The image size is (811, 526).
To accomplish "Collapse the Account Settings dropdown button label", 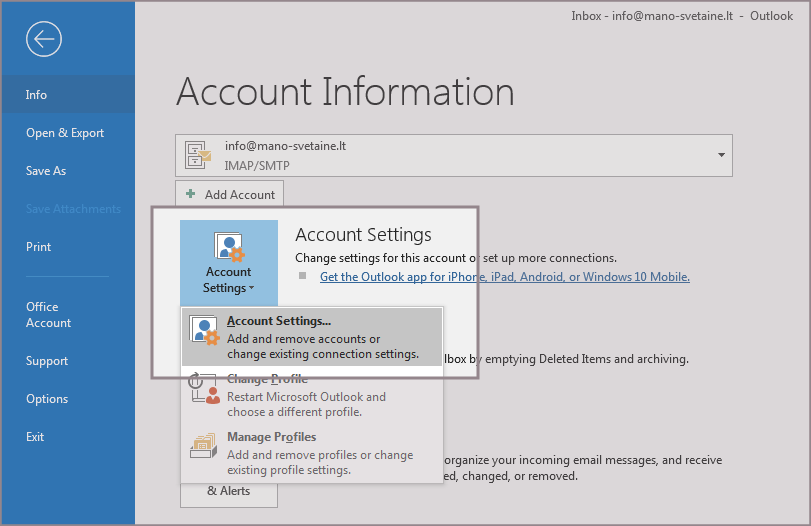I will click(x=229, y=280).
